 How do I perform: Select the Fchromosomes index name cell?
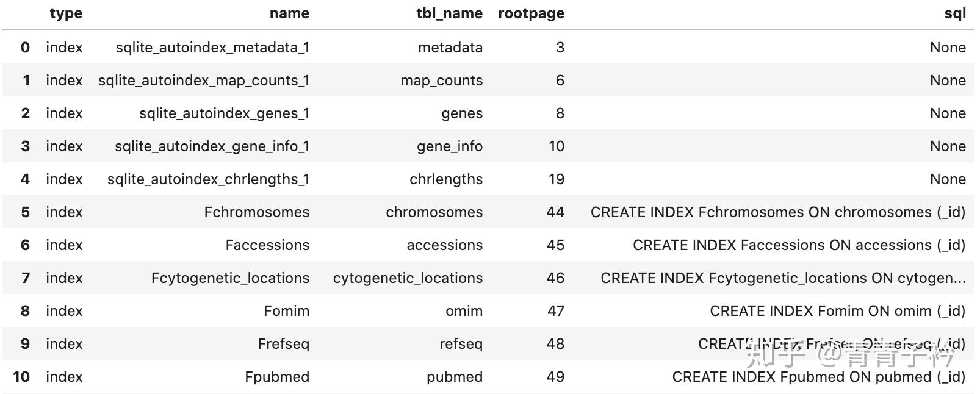point(256,212)
